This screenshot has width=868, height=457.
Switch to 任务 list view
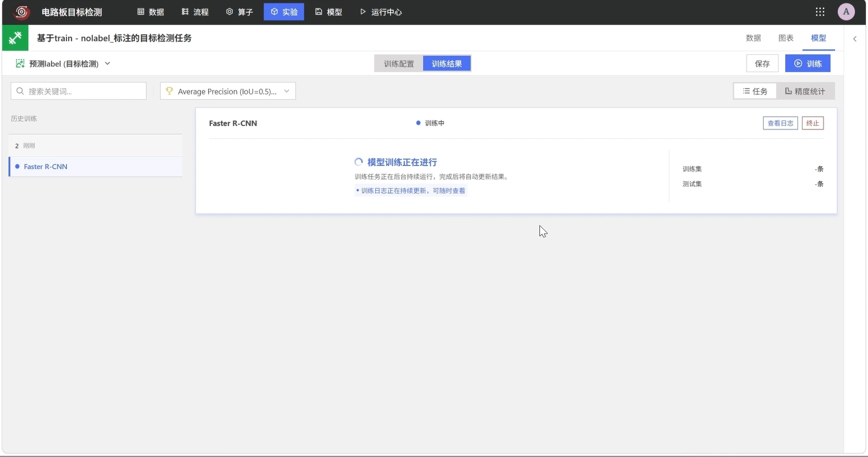755,91
